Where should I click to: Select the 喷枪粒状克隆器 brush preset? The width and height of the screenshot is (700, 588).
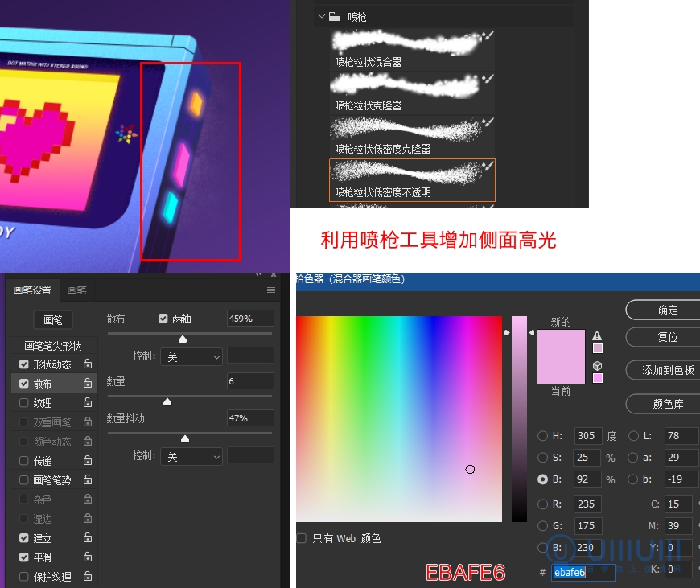pos(412,93)
